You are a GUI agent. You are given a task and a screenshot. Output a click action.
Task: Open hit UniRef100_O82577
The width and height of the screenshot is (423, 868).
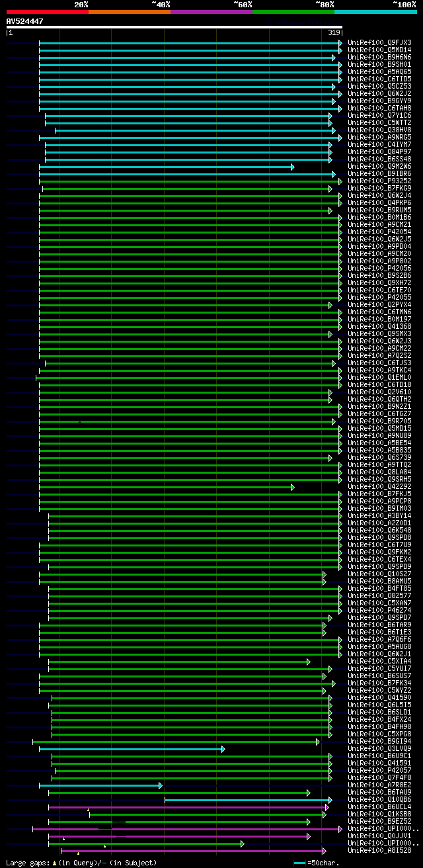pyautogui.click(x=380, y=595)
